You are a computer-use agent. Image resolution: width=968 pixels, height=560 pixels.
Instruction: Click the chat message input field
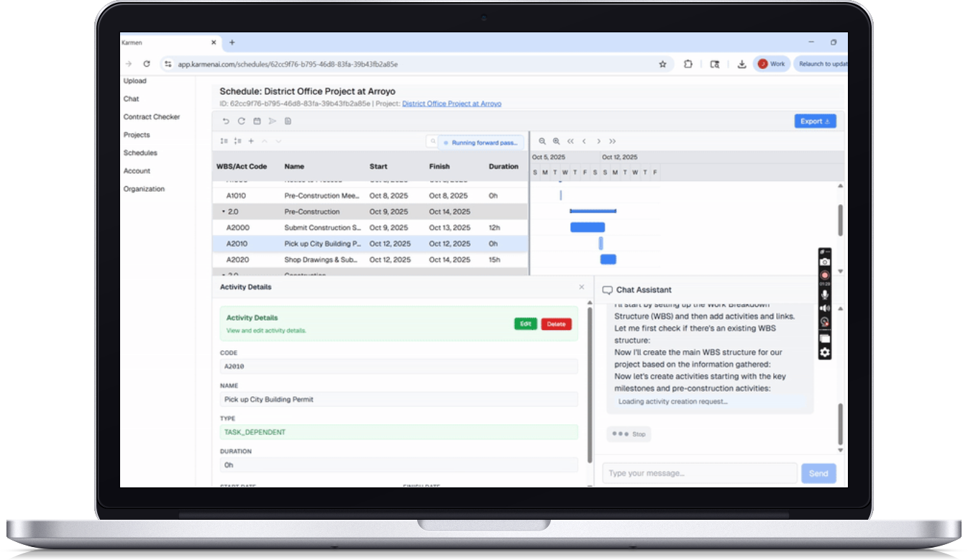point(700,473)
